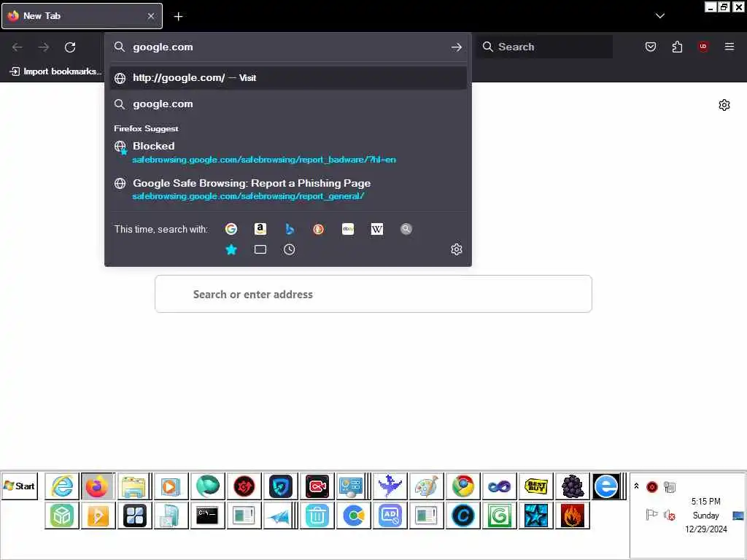Search history with the clock icon
The image size is (747, 560).
pos(289,249)
